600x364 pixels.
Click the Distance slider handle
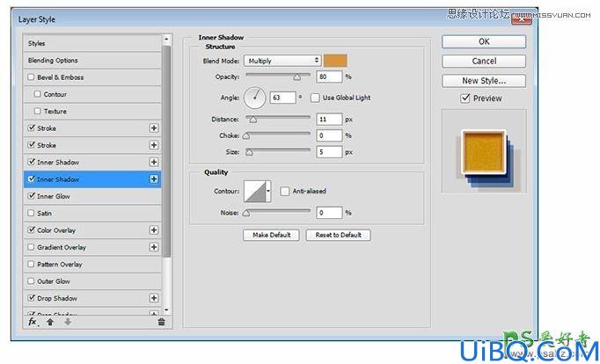[253, 120]
